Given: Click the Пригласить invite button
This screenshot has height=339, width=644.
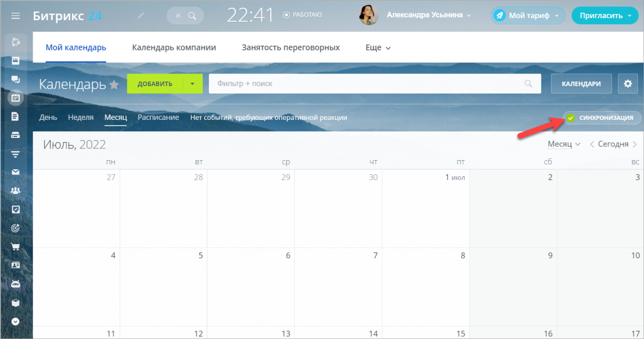Looking at the screenshot, I should click(x=604, y=16).
